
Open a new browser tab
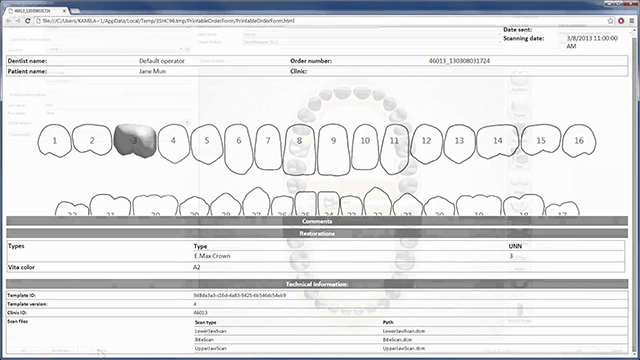point(76,11)
